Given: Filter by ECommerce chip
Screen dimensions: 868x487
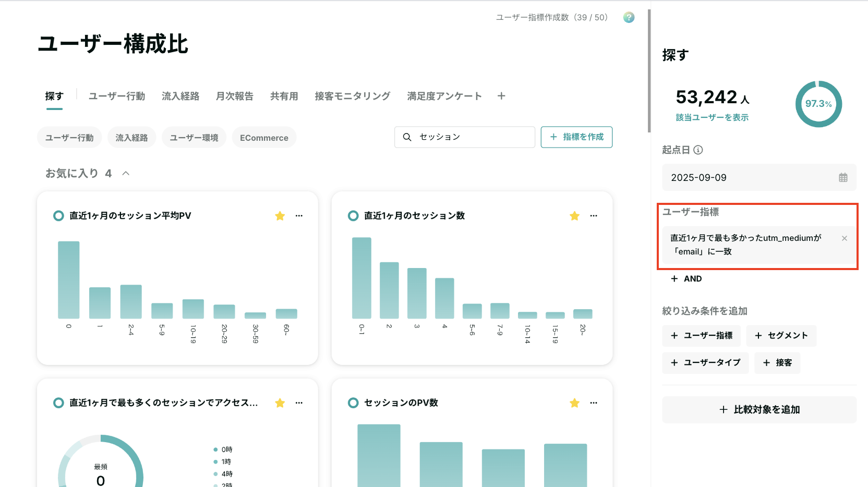Looking at the screenshot, I should tap(264, 138).
